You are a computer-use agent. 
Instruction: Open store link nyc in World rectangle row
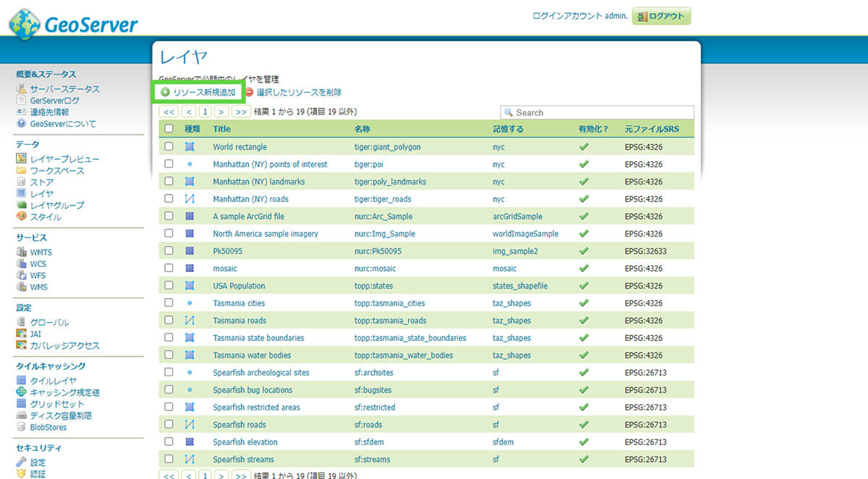click(x=498, y=147)
